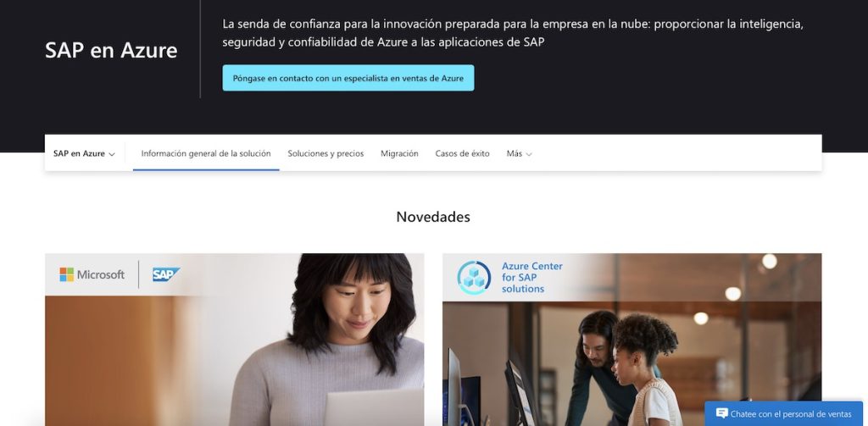Go to the Migración tab

(399, 154)
